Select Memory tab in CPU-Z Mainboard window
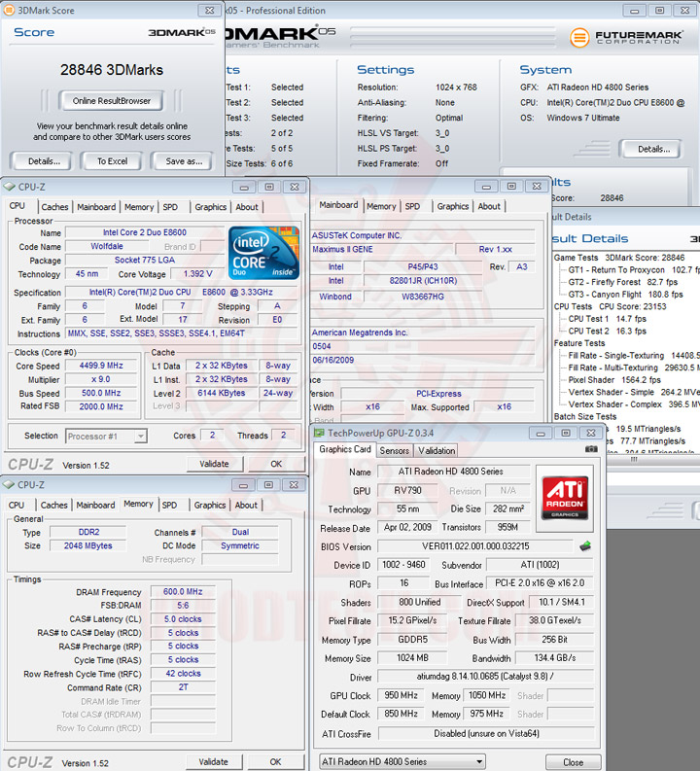The width and height of the screenshot is (700, 771). 381,206
